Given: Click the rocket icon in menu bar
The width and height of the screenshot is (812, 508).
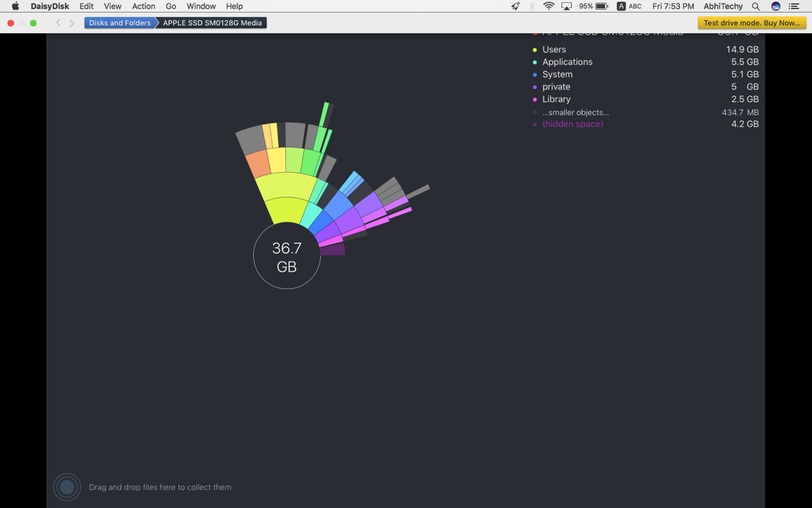Looking at the screenshot, I should click(x=516, y=6).
